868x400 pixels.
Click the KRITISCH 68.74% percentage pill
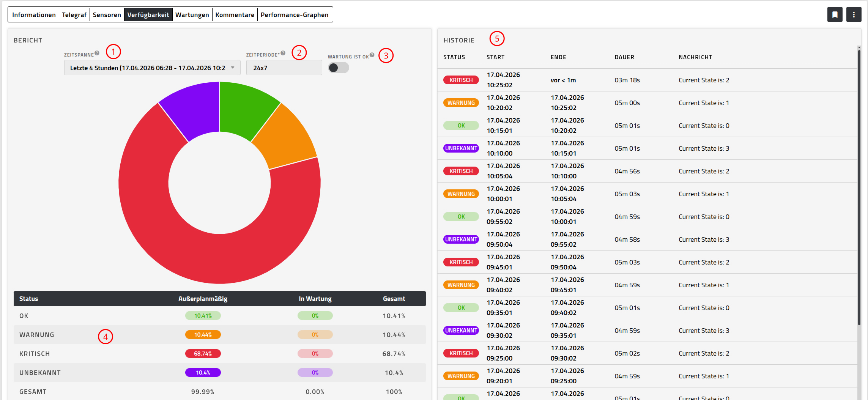point(203,354)
